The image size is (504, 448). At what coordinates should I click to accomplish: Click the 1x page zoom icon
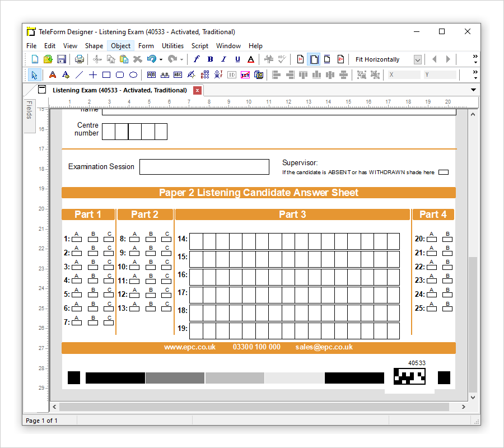tap(300, 59)
